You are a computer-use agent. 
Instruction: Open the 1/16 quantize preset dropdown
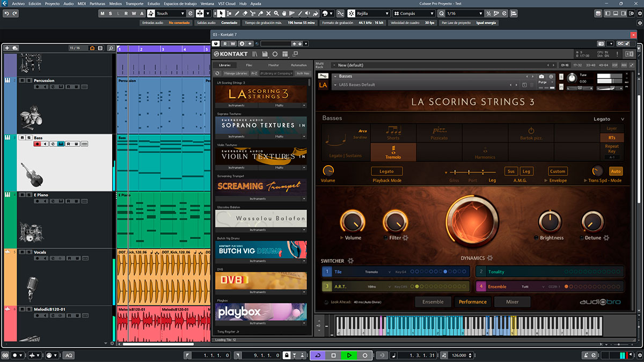463,13
